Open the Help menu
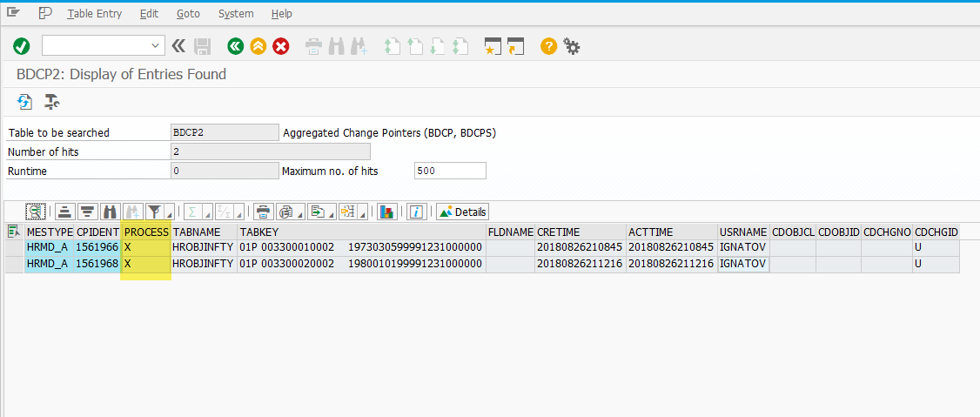This screenshot has width=980, height=417. 282,14
